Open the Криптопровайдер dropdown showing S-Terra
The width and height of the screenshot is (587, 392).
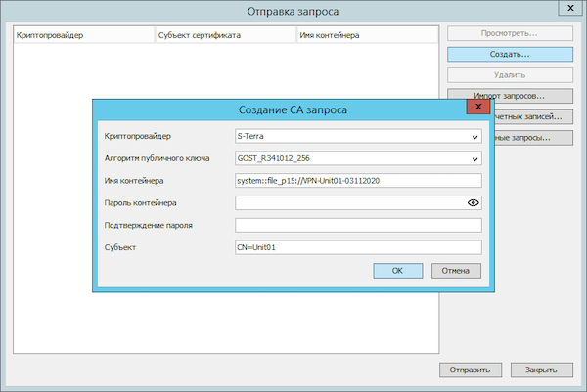(358, 136)
